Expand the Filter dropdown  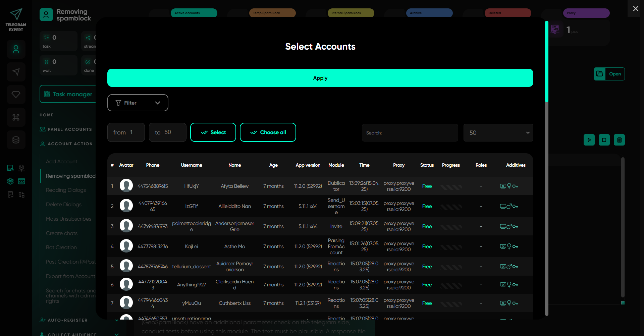coord(138,103)
